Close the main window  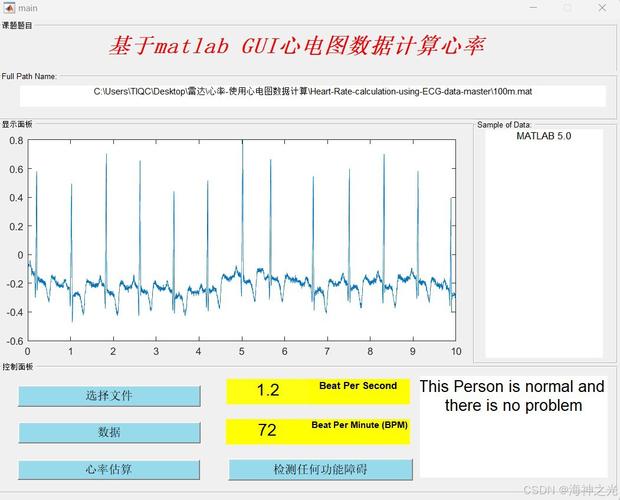[x=602, y=8]
